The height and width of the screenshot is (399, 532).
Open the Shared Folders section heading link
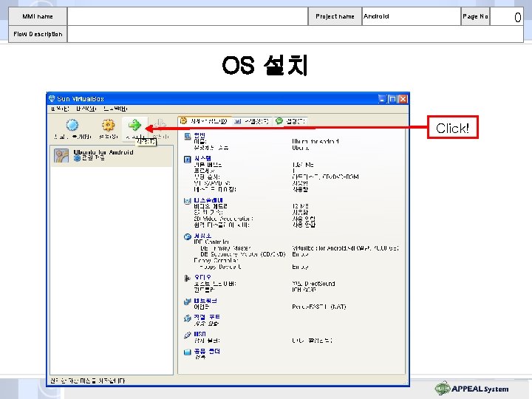tap(207, 351)
